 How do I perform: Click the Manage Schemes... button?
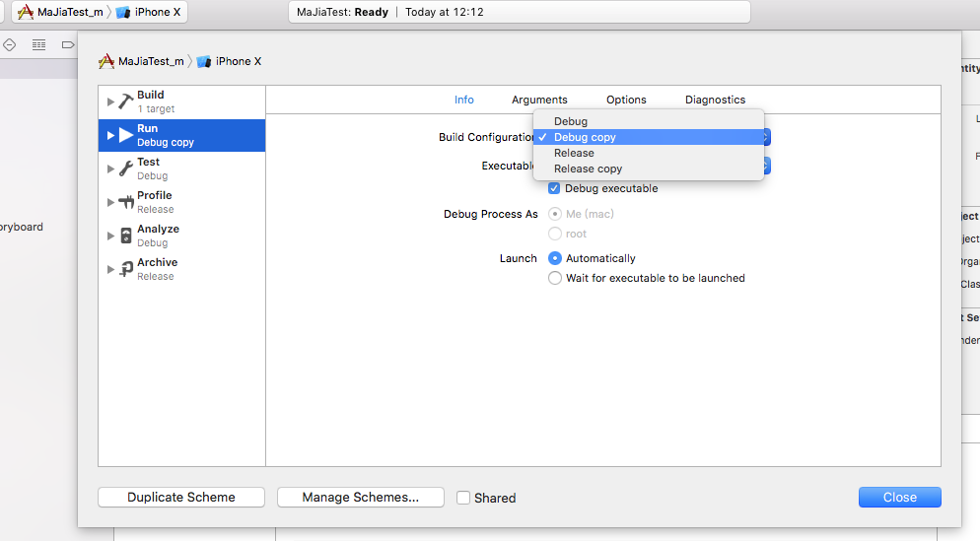pyautogui.click(x=361, y=498)
